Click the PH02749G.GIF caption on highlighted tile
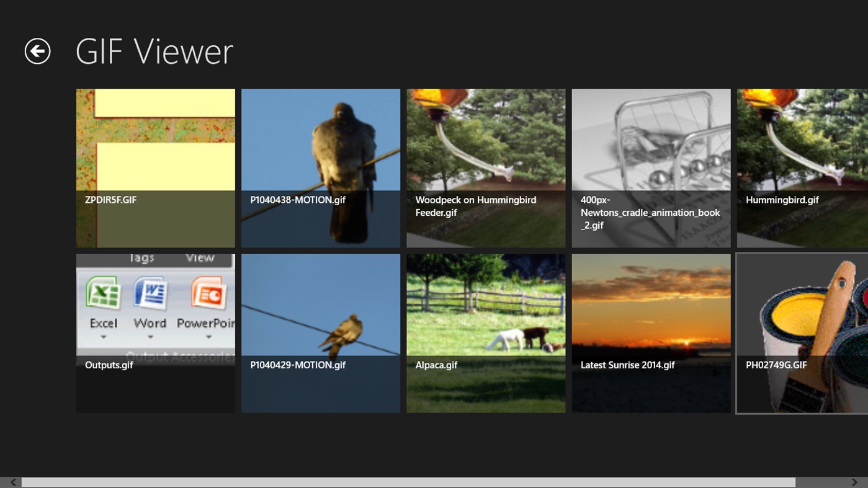Screen dimensions: 868x488 point(775,365)
